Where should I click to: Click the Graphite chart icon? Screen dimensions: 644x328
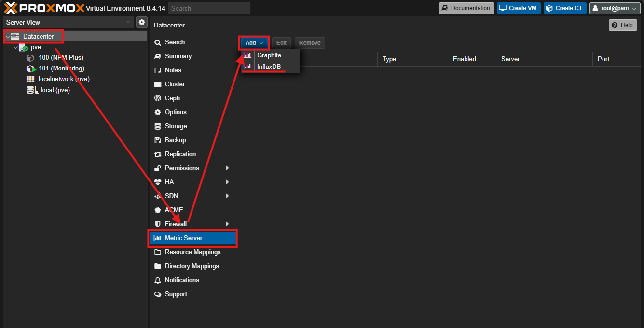point(247,55)
